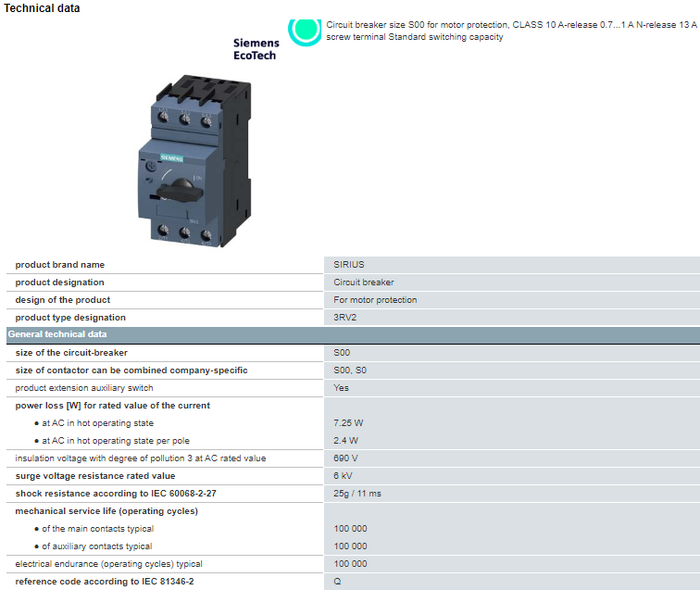Select the '7.25 W' value
The height and width of the screenshot is (590, 700).
pos(348,423)
